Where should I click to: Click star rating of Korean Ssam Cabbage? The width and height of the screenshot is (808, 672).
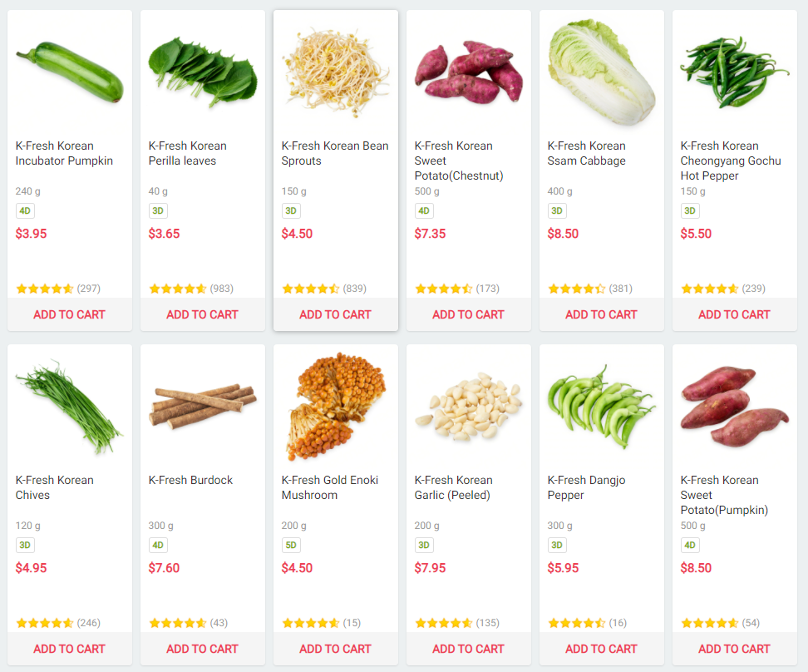click(x=577, y=289)
